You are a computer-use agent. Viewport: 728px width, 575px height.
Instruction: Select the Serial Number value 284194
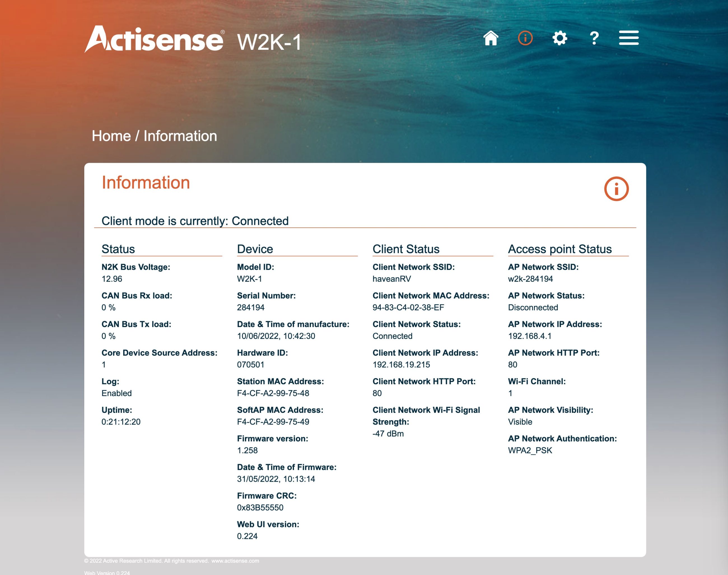pos(251,307)
